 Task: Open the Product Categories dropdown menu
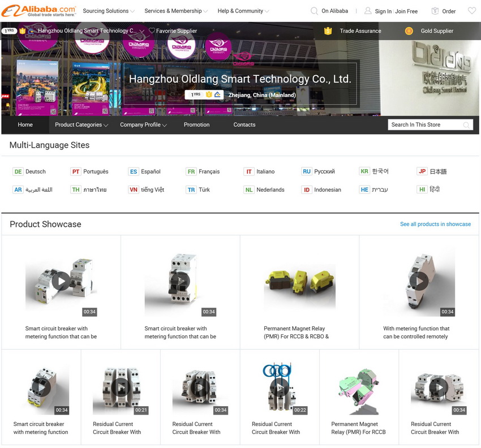(81, 125)
